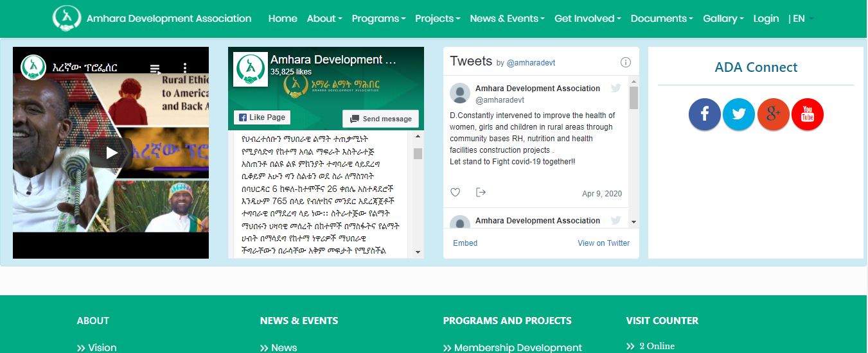Open the Vision footer link
The width and height of the screenshot is (868, 353).
(102, 347)
